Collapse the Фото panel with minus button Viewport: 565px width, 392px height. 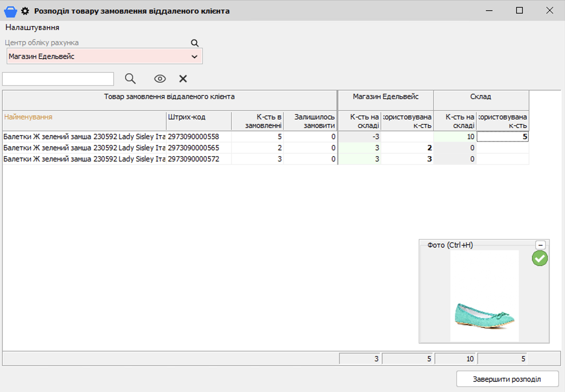(x=540, y=245)
